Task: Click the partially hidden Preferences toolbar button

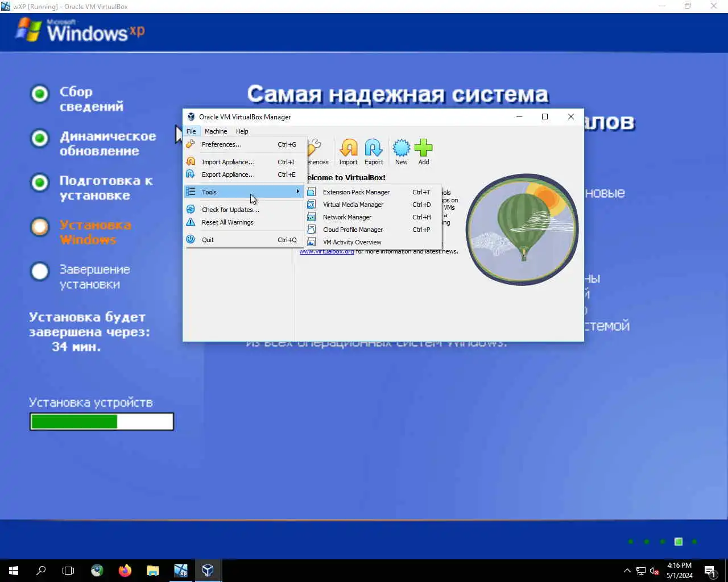Action: pyautogui.click(x=318, y=152)
